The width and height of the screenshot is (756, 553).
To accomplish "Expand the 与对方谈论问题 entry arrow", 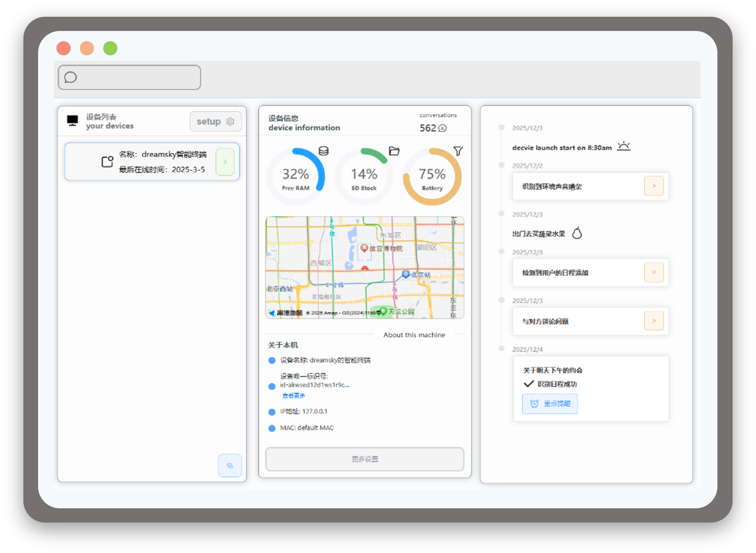I will pyautogui.click(x=654, y=321).
